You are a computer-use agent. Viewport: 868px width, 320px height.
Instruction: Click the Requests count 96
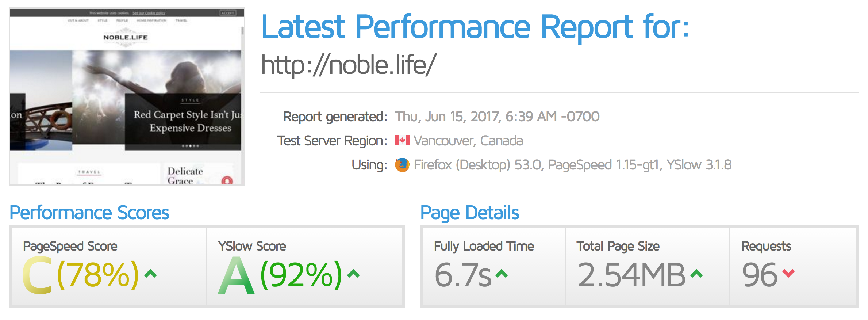(760, 275)
